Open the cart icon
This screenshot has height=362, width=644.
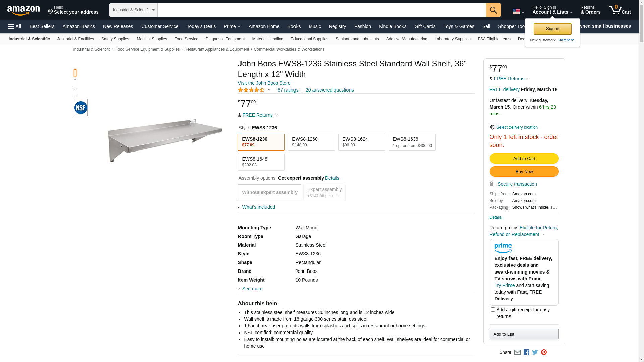click(x=620, y=10)
